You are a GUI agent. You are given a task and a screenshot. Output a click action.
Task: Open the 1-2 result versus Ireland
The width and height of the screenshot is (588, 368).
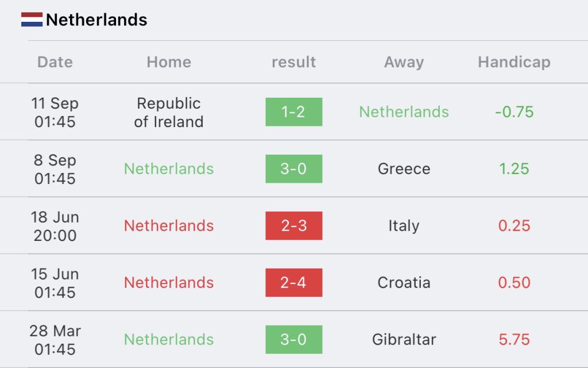[x=293, y=112]
